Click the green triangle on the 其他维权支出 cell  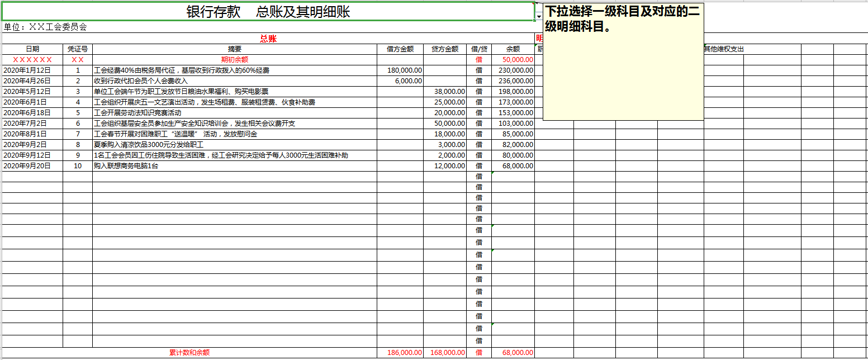coord(705,45)
